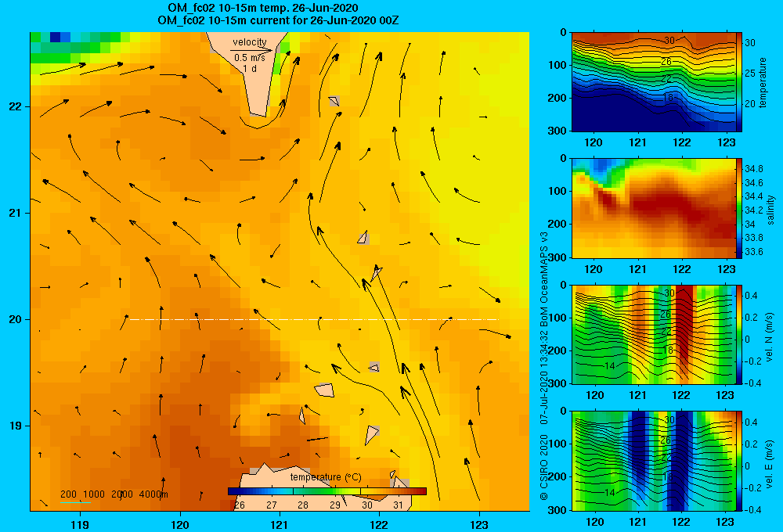Click the 30 contour label in temperature section
Image resolution: width=783 pixels, height=532 pixels.
click(x=669, y=41)
